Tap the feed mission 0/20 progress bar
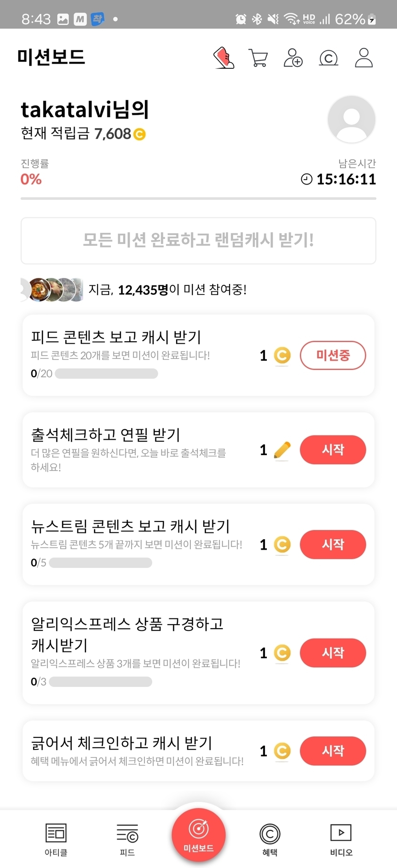The image size is (397, 868). coord(106,374)
